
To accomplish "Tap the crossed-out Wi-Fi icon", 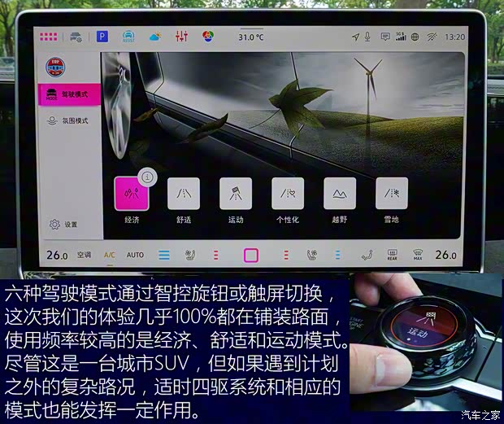I will pos(432,37).
